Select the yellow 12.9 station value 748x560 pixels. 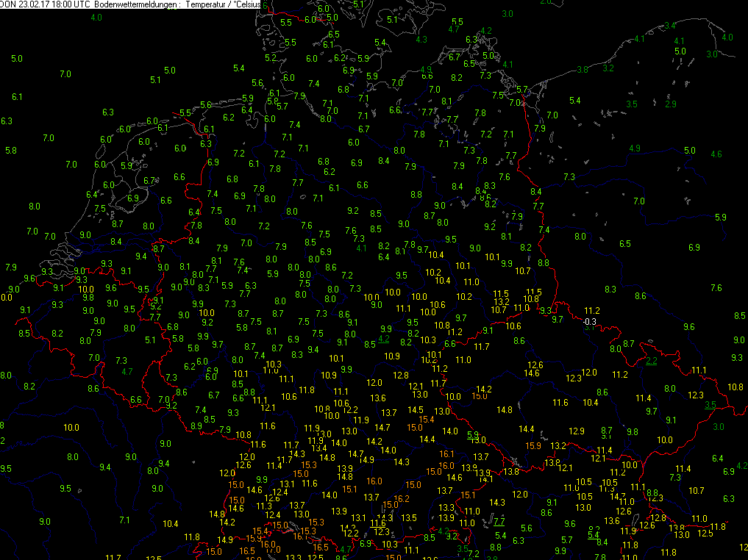[577, 431]
